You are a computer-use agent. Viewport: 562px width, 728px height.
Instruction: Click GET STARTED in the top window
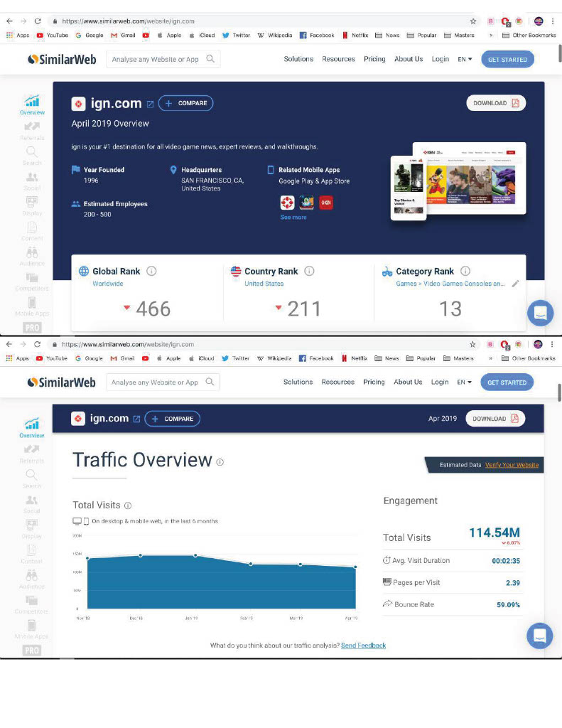tap(507, 60)
